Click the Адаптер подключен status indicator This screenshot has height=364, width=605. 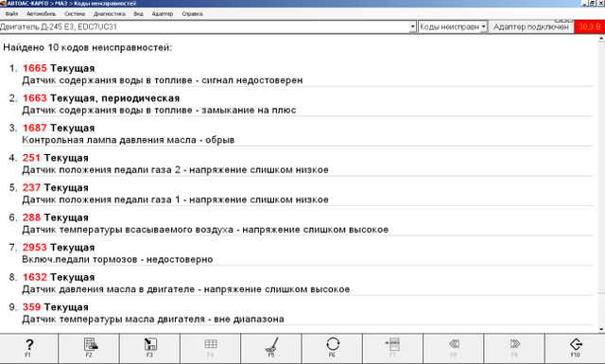(530, 27)
